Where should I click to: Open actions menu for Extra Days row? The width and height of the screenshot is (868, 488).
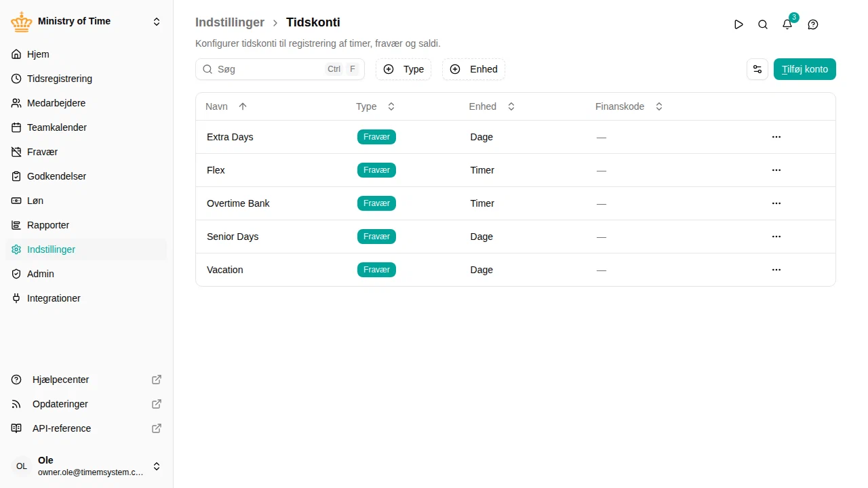tap(776, 137)
